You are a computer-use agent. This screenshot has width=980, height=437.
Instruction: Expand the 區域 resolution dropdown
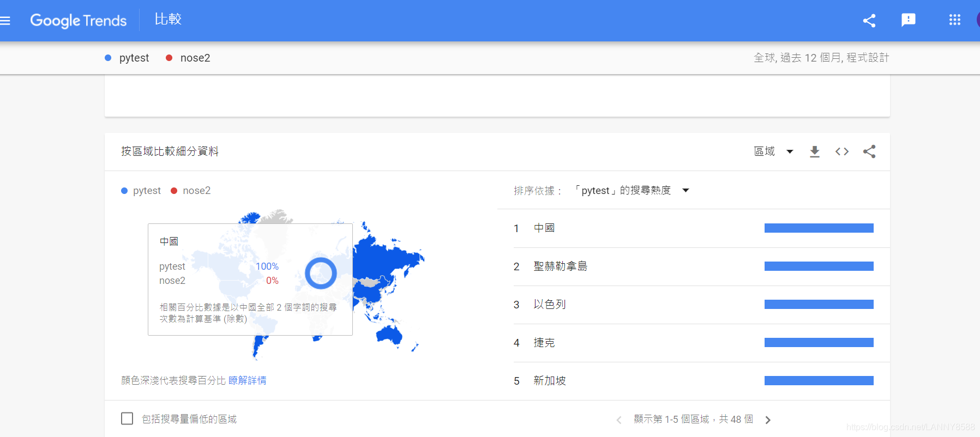pos(773,151)
